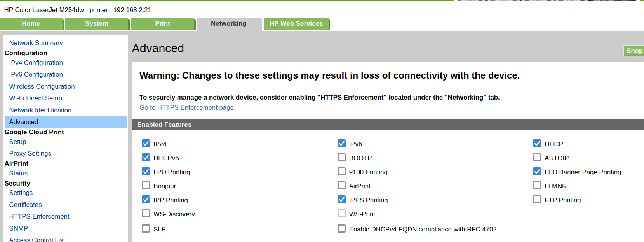The image size is (644, 242).
Task: Uncheck LPD Banner Page Printing
Action: click(x=537, y=172)
